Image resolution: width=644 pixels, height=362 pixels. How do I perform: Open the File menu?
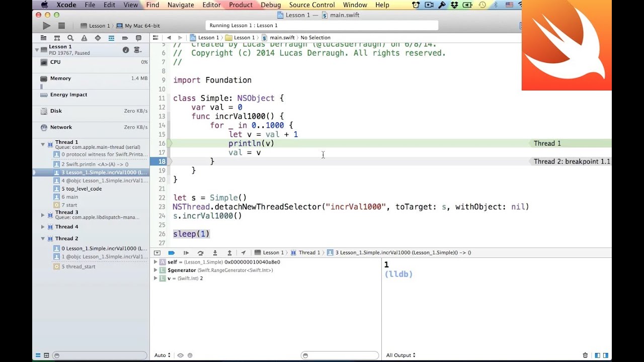point(90,5)
